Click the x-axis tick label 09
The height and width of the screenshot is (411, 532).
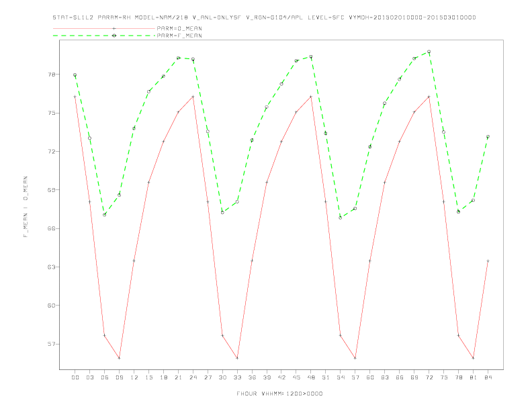[119, 377]
